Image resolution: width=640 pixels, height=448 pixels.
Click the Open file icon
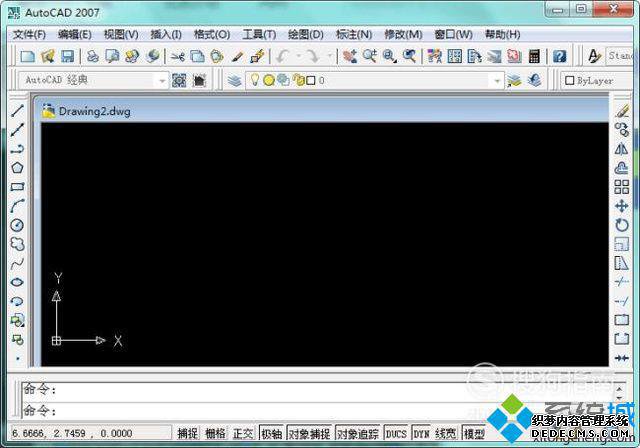48,56
